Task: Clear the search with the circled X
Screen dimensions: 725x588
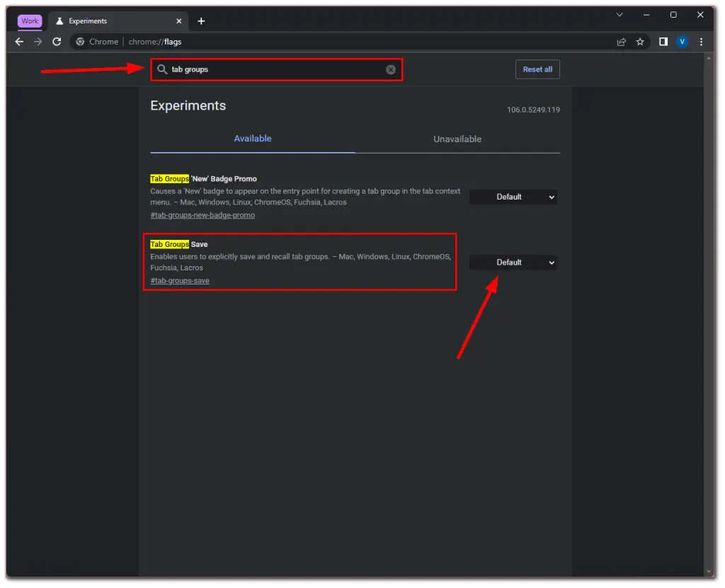Action: pyautogui.click(x=390, y=69)
